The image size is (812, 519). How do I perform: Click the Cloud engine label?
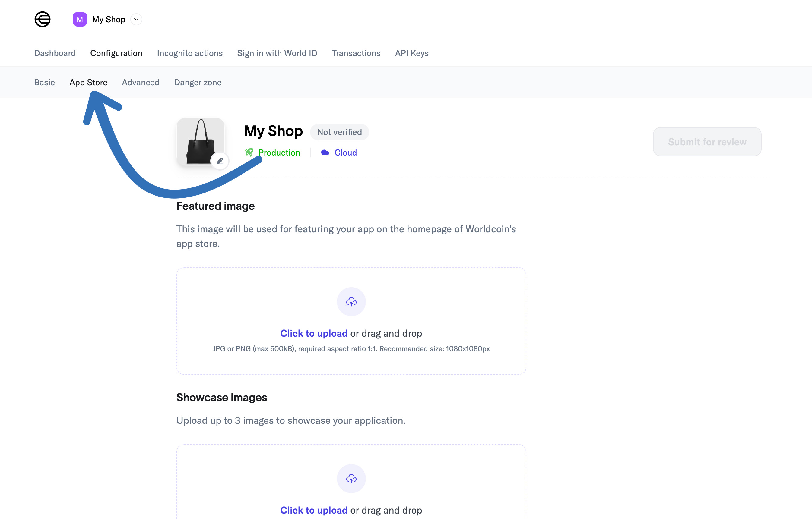(346, 153)
